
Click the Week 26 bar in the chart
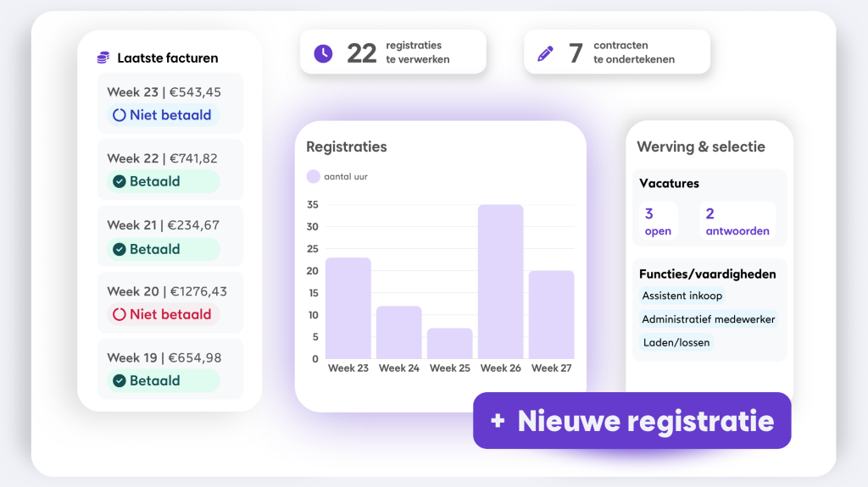[500, 281]
